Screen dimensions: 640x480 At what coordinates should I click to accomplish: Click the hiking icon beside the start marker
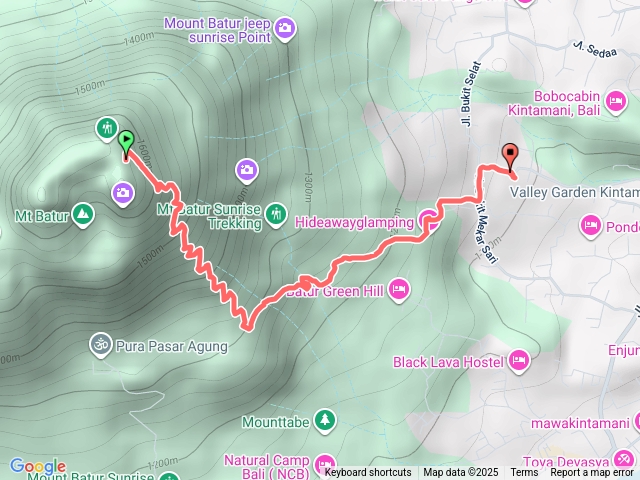pos(107,129)
